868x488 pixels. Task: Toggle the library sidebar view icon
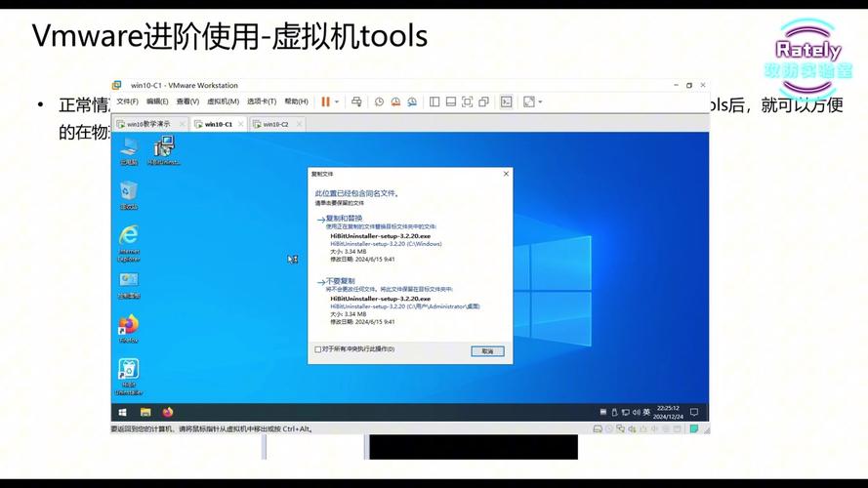(x=434, y=102)
